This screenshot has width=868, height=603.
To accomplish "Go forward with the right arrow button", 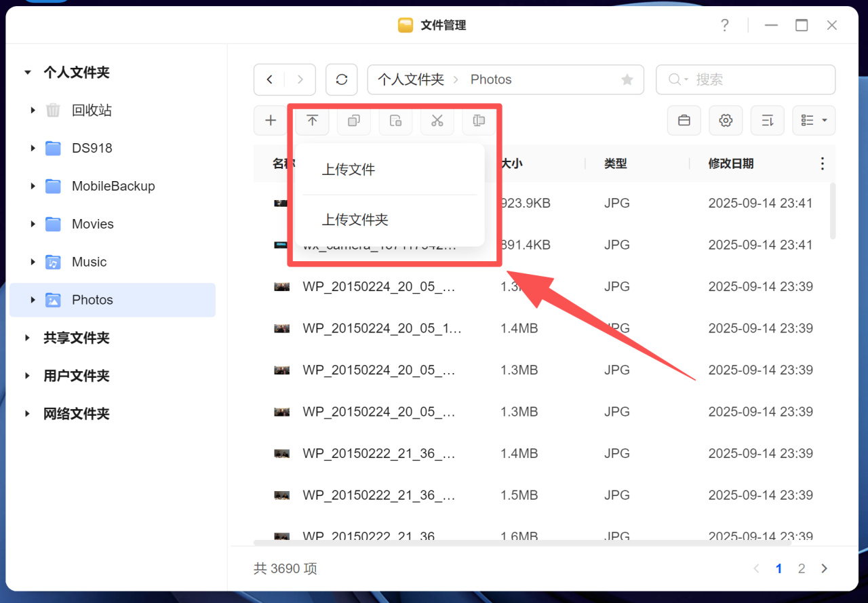I will [300, 79].
